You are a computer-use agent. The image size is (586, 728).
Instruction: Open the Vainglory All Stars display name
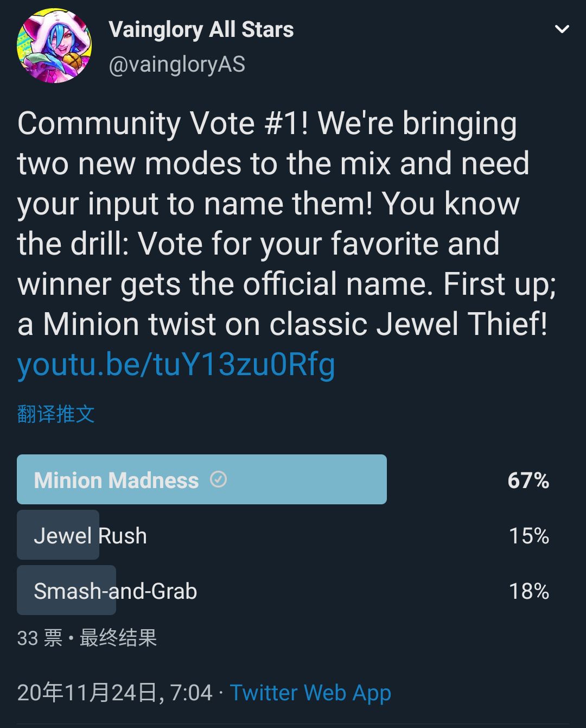pyautogui.click(x=201, y=30)
